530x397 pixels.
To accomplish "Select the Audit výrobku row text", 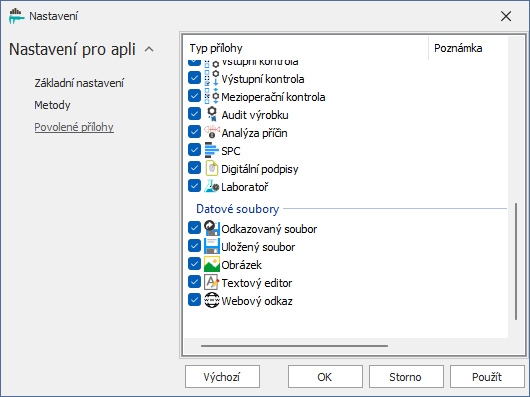I will tap(255, 115).
